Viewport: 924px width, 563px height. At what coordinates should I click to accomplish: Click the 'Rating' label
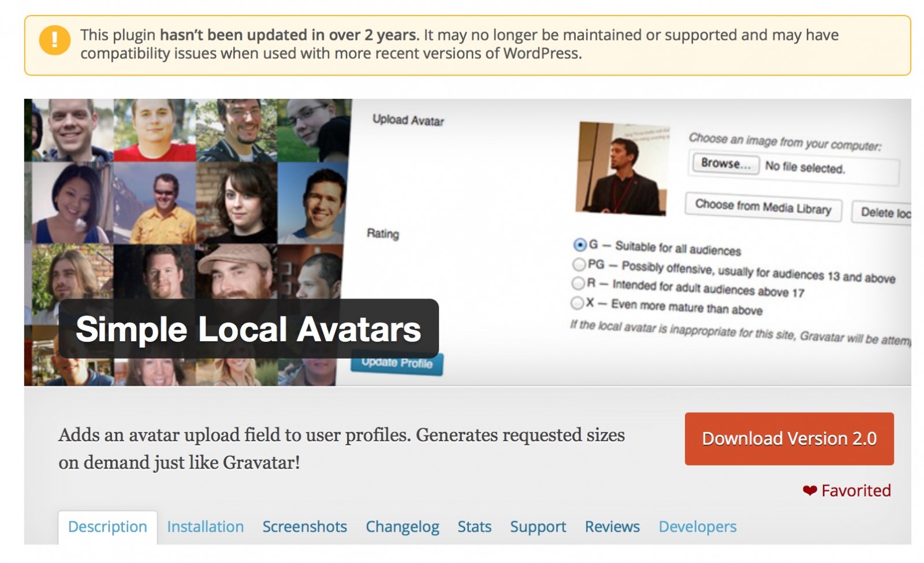coord(383,234)
